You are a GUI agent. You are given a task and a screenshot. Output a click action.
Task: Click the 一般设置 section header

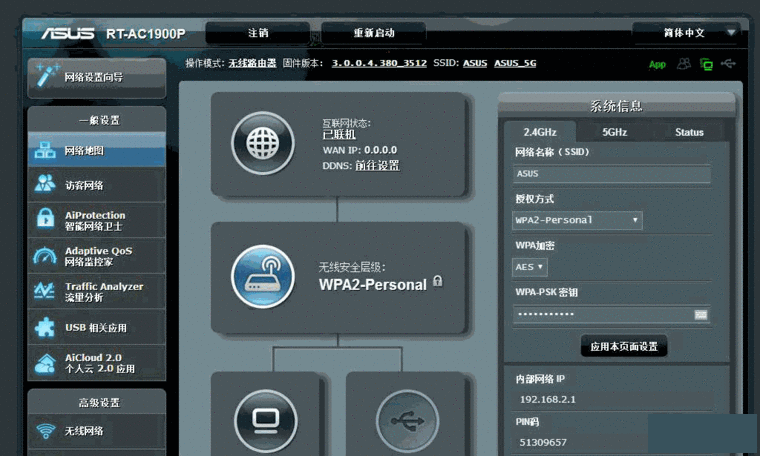[x=99, y=120]
